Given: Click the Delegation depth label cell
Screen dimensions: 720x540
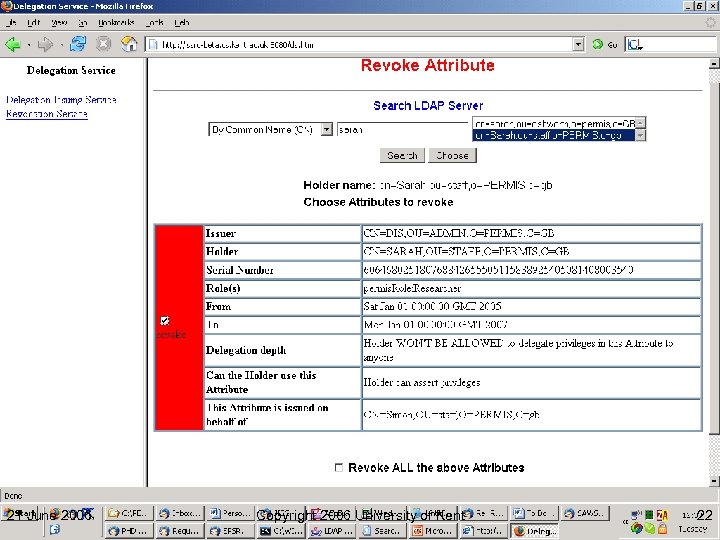Looking at the screenshot, I should click(x=282, y=350).
